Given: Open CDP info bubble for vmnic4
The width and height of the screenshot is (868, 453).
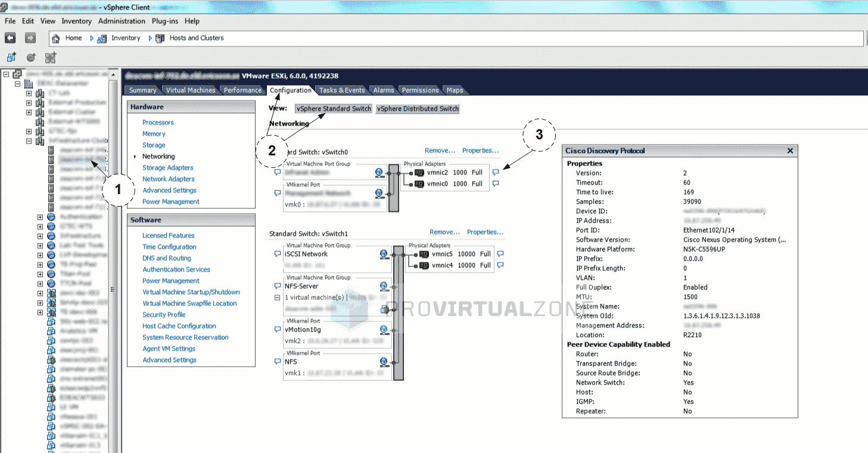Looking at the screenshot, I should click(x=500, y=265).
